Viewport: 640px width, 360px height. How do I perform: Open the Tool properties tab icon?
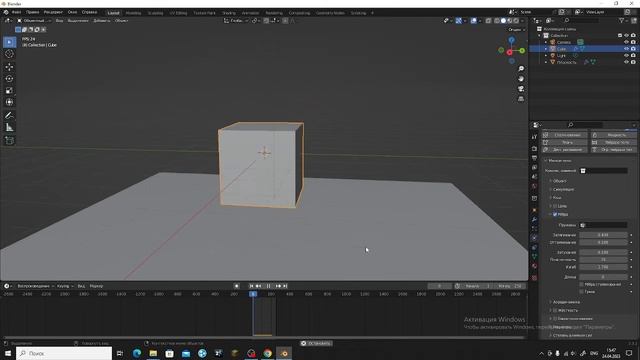[534, 137]
